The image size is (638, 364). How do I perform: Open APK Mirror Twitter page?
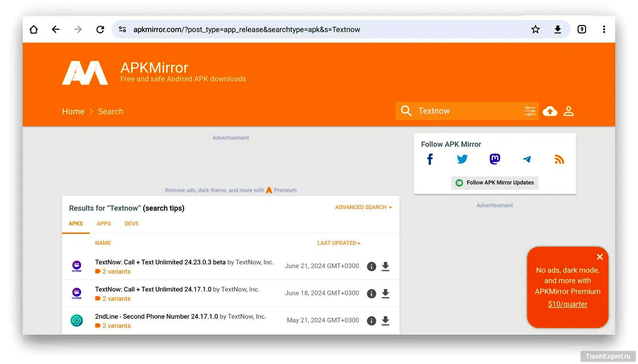click(x=462, y=159)
